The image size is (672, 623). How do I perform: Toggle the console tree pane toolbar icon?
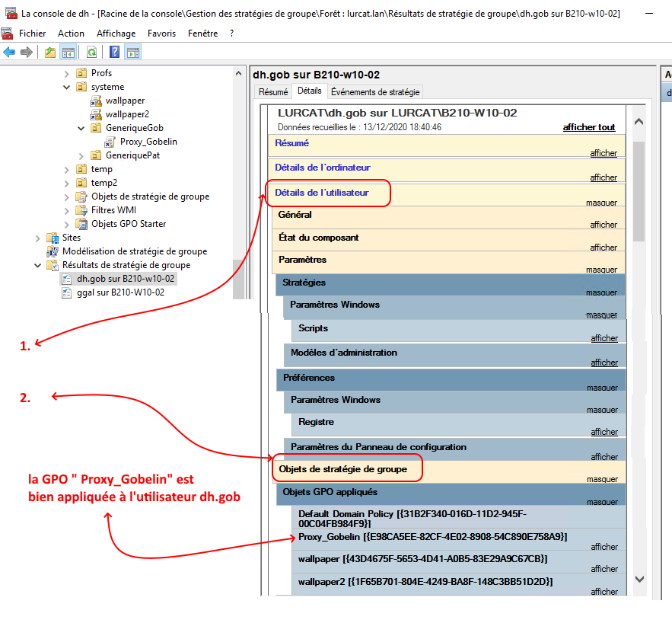68,52
